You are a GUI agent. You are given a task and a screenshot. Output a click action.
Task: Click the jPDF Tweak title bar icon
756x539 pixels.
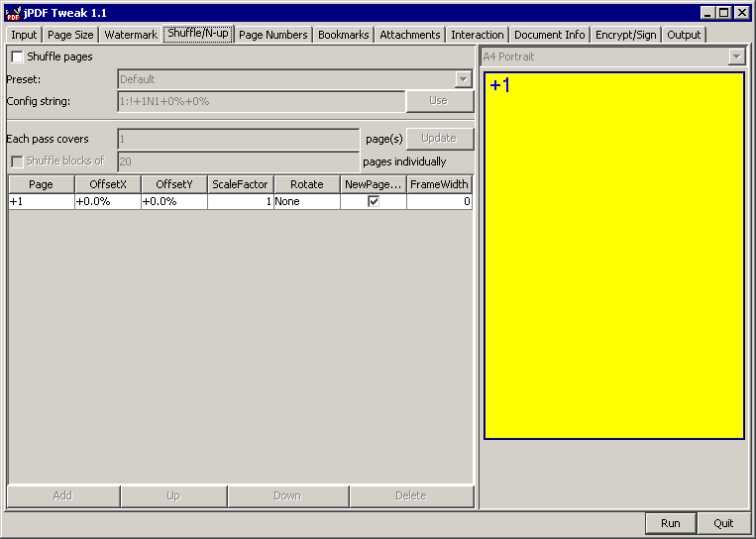[x=13, y=13]
